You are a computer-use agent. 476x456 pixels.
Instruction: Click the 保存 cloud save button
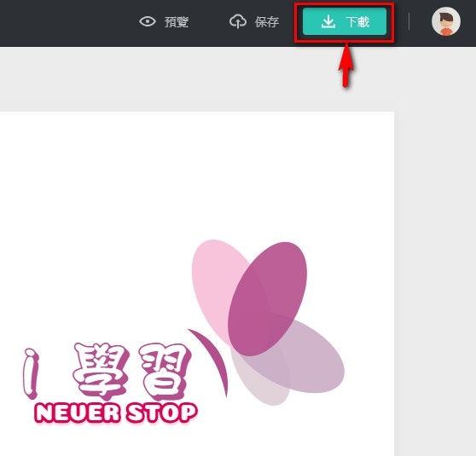(254, 22)
